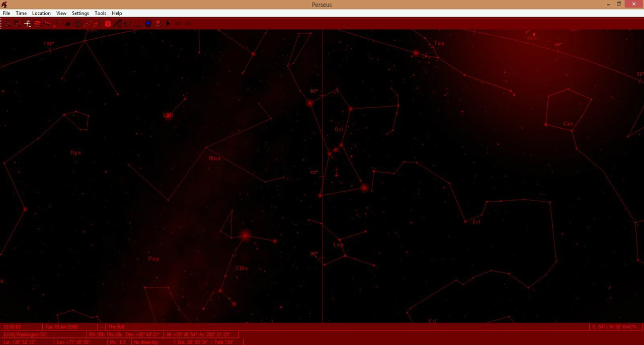Click the 'Mon' constellation label
Viewport: 644px width, 345px height.
pyautogui.click(x=215, y=158)
